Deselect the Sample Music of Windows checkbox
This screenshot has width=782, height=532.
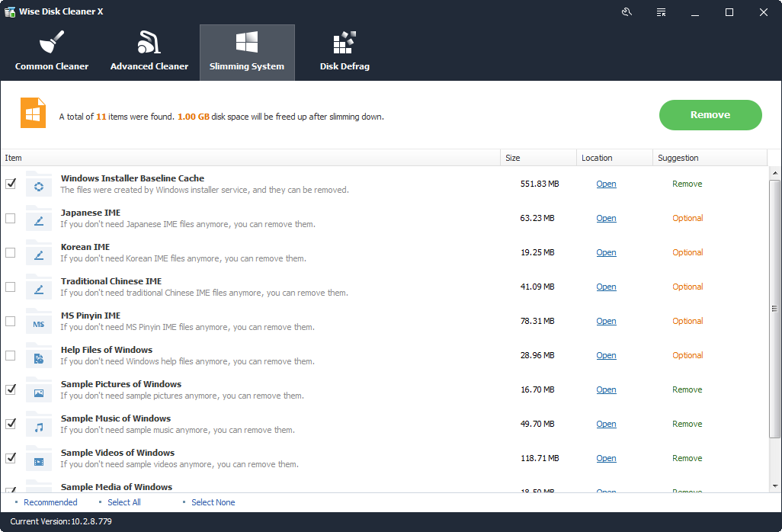[x=11, y=424]
